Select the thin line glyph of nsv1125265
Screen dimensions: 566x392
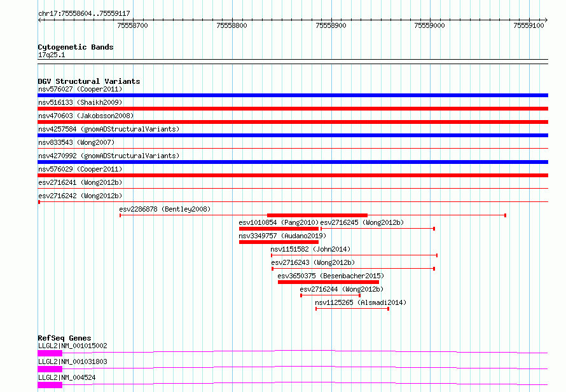point(352,309)
